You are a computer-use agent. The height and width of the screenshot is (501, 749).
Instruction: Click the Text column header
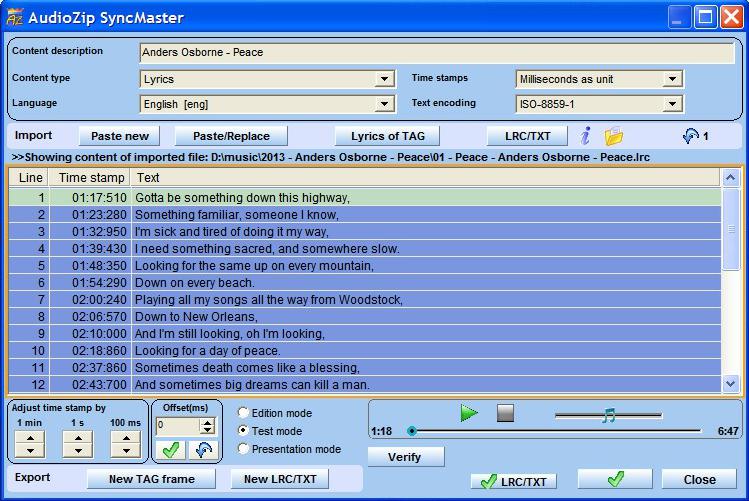click(425, 178)
